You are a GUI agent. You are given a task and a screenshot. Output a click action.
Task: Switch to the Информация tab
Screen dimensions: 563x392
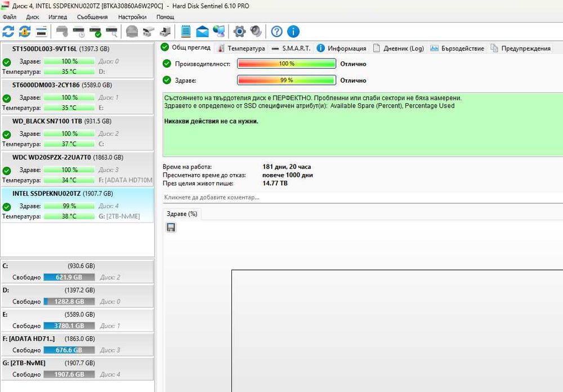pos(342,48)
